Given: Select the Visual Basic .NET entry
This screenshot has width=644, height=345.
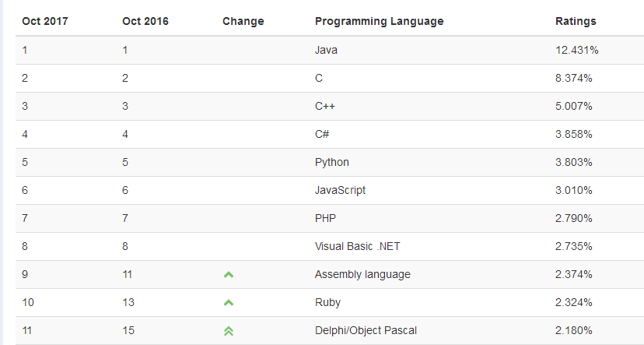Looking at the screenshot, I should point(357,246).
